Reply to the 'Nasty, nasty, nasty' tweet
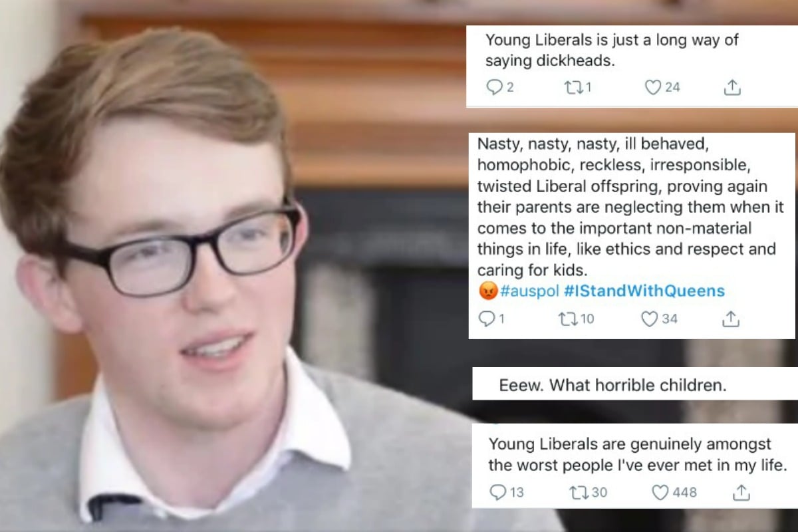This screenshot has width=798, height=532. tap(486, 319)
